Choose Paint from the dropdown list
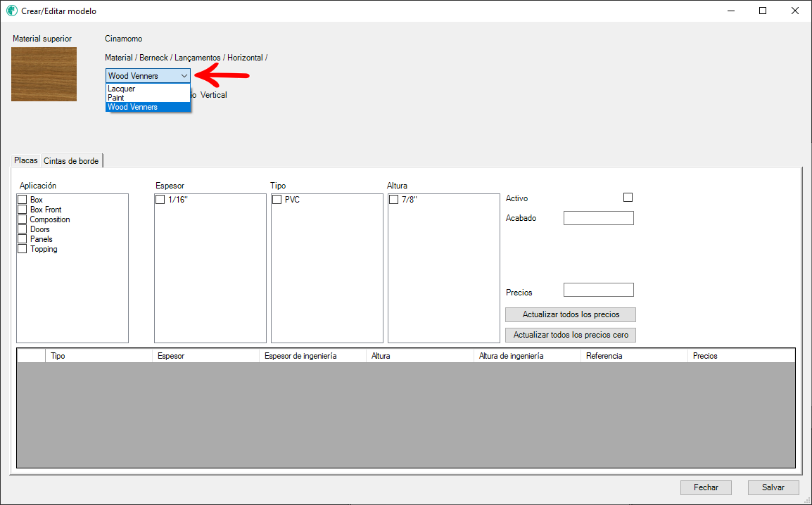Image resolution: width=812 pixels, height=505 pixels. pyautogui.click(x=148, y=98)
